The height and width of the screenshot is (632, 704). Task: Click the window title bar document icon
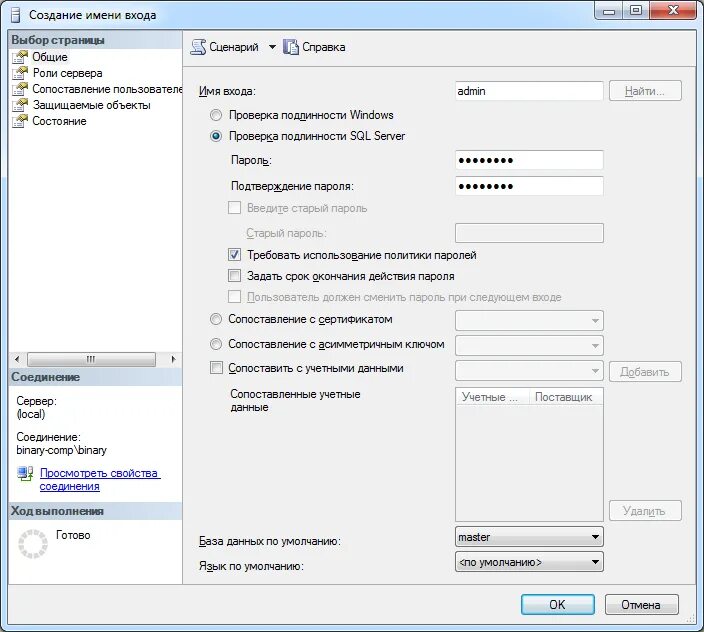(16, 15)
